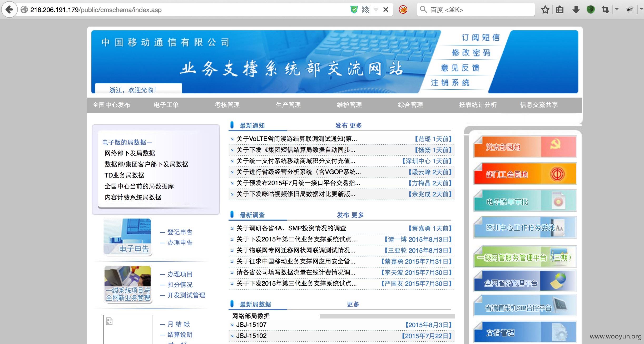Stop page loading with the X button

click(x=386, y=10)
